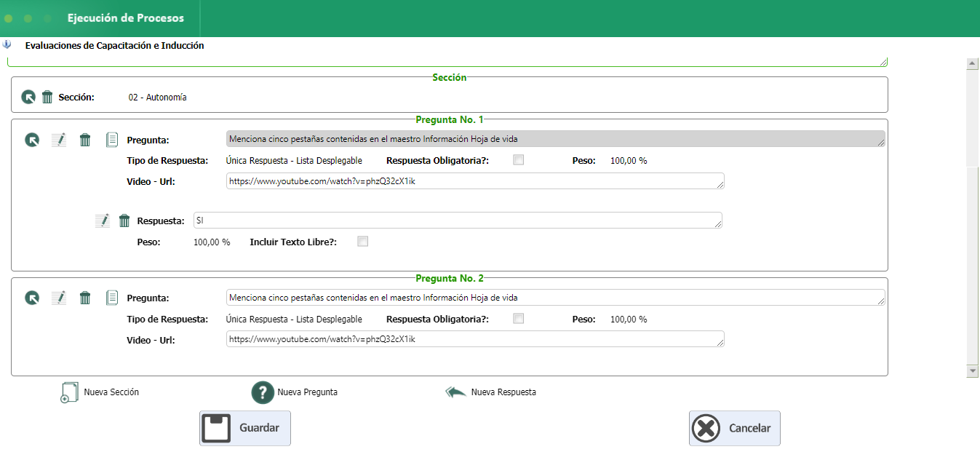The height and width of the screenshot is (476, 980).
Task: Click document icon in Pregunta No. 1
Action: pos(112,140)
